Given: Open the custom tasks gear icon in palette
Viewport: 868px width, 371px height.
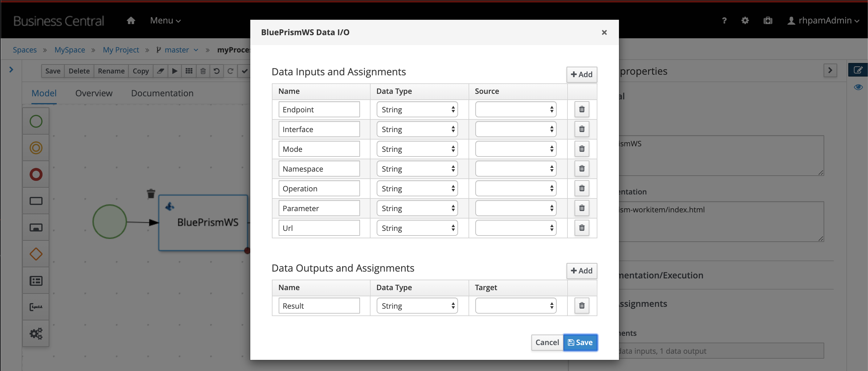Looking at the screenshot, I should 36,333.
